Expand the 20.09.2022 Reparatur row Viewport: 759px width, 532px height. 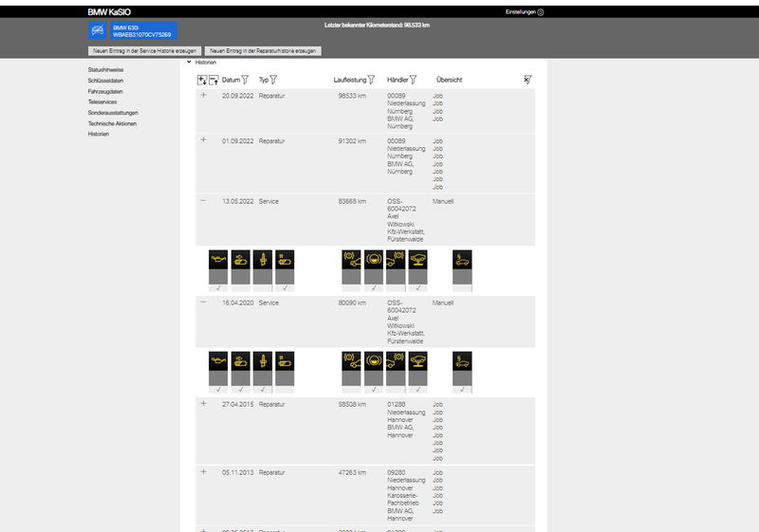coord(203,95)
